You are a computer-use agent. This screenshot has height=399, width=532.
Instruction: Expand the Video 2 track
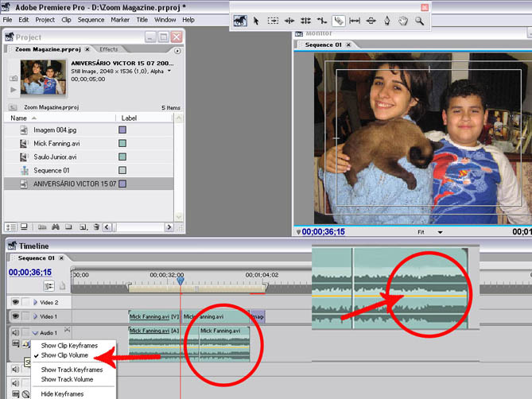point(36,302)
